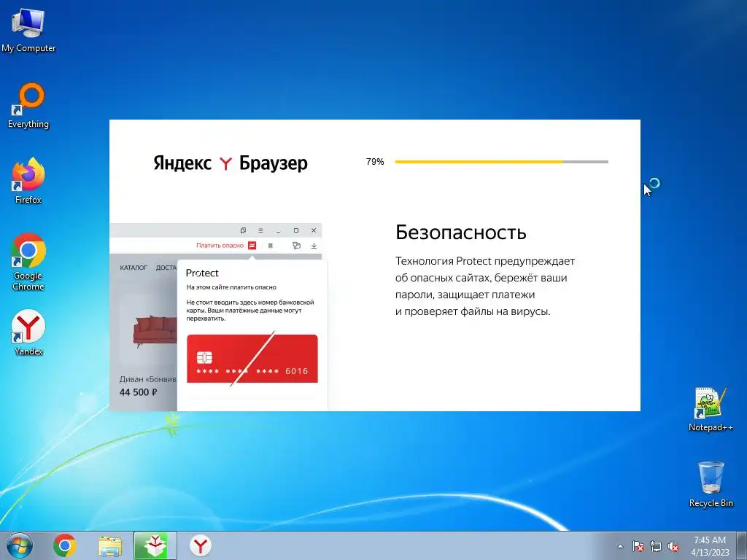Click the Protect shield icon in the preview toolbar
The image size is (747, 560).
[x=296, y=246]
